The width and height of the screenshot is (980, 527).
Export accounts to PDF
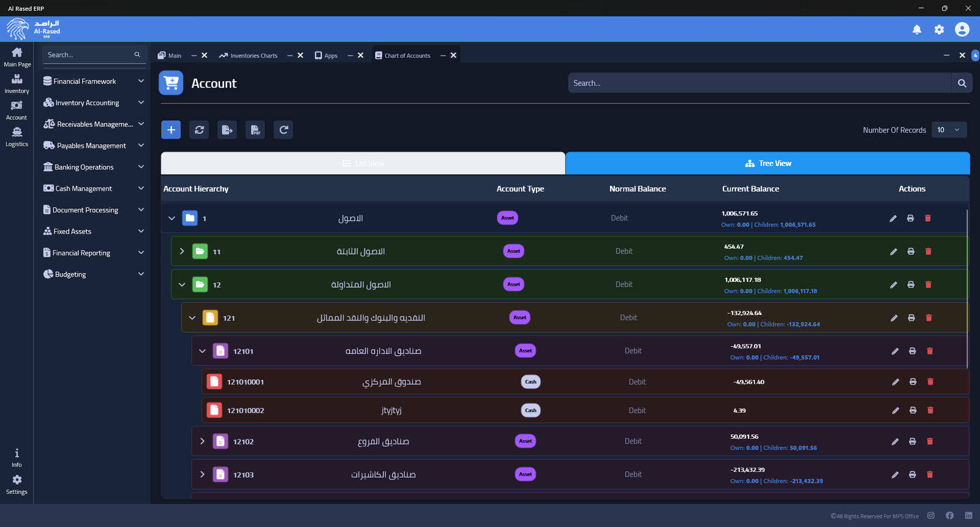click(255, 130)
